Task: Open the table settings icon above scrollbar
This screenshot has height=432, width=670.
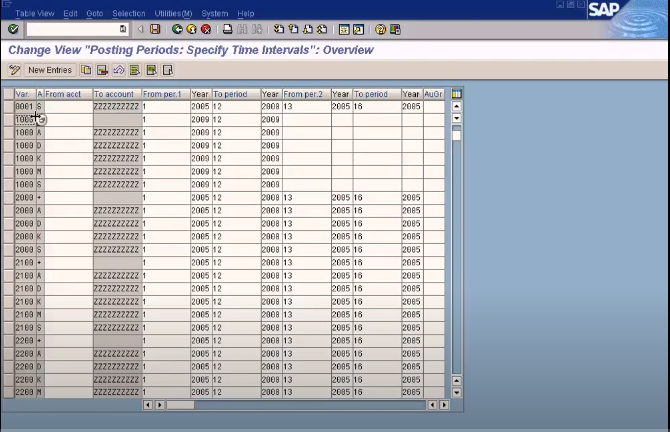Action: (x=456, y=94)
